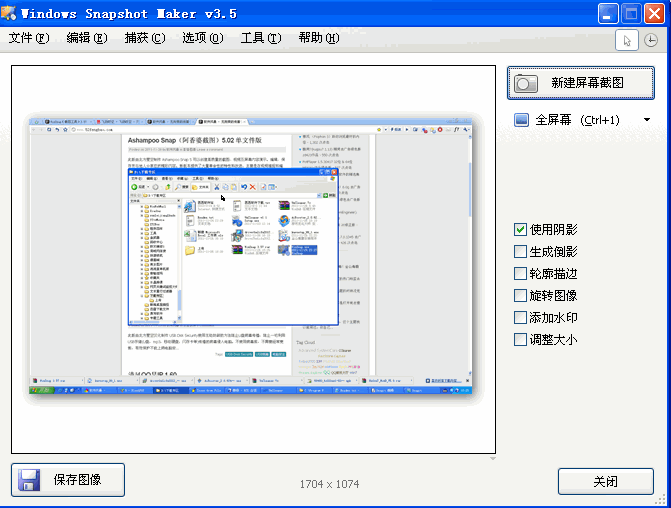This screenshot has height=508, width=671.
Task: Click the window resize grip corner
Action: pos(662,500)
